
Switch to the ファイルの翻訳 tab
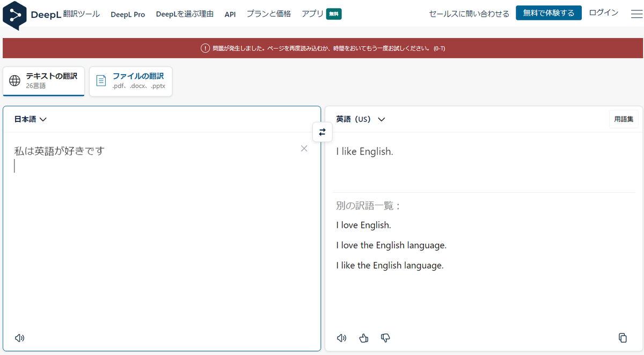click(x=131, y=81)
